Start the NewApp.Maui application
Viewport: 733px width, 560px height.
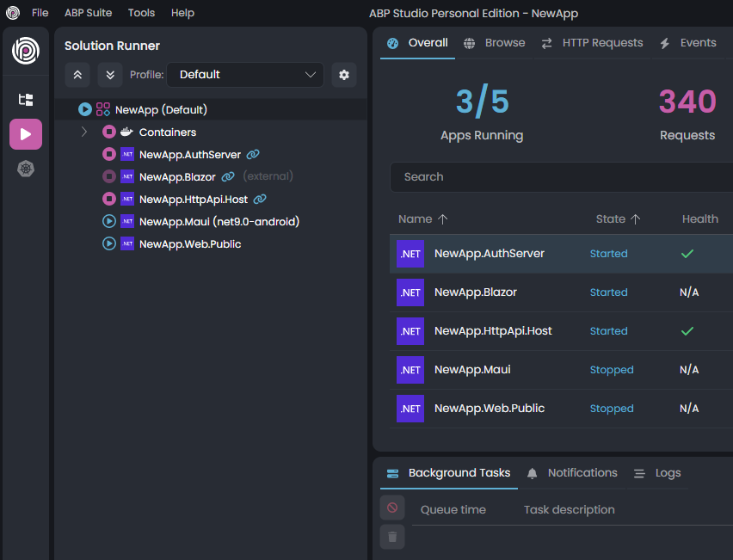(109, 222)
